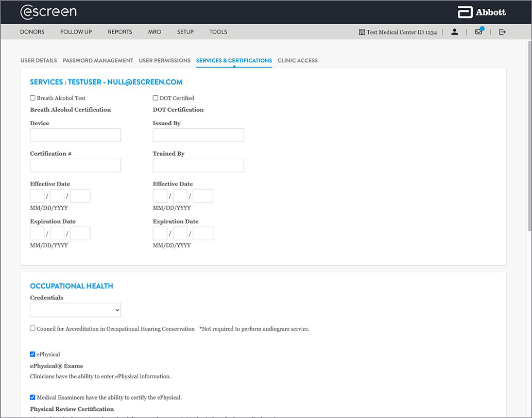
Task: Open the MRO menu
Action: (155, 32)
